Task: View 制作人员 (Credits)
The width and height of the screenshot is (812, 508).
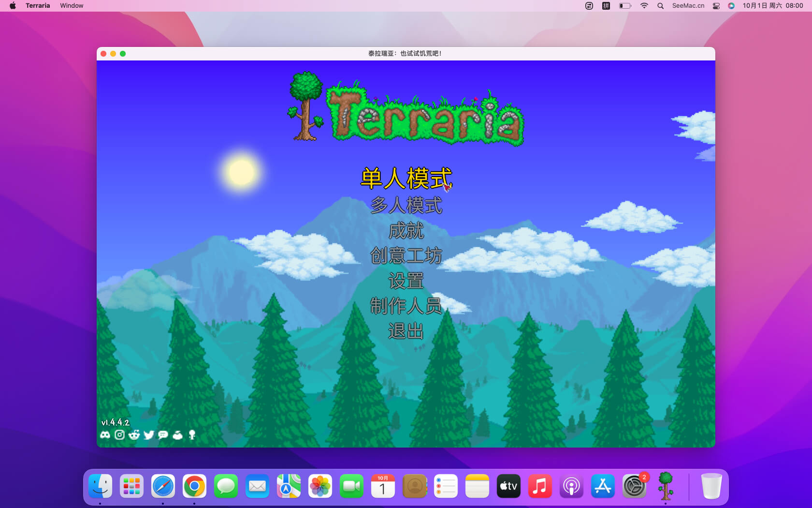Action: pyautogui.click(x=406, y=306)
